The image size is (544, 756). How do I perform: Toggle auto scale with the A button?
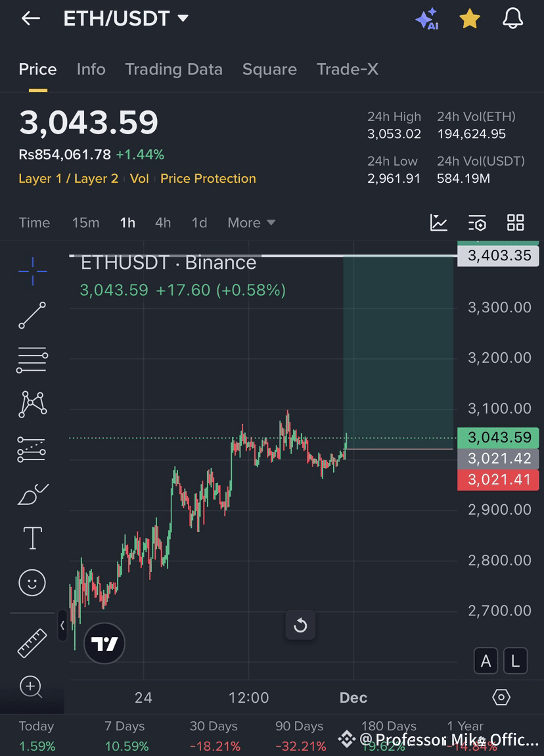coord(486,661)
